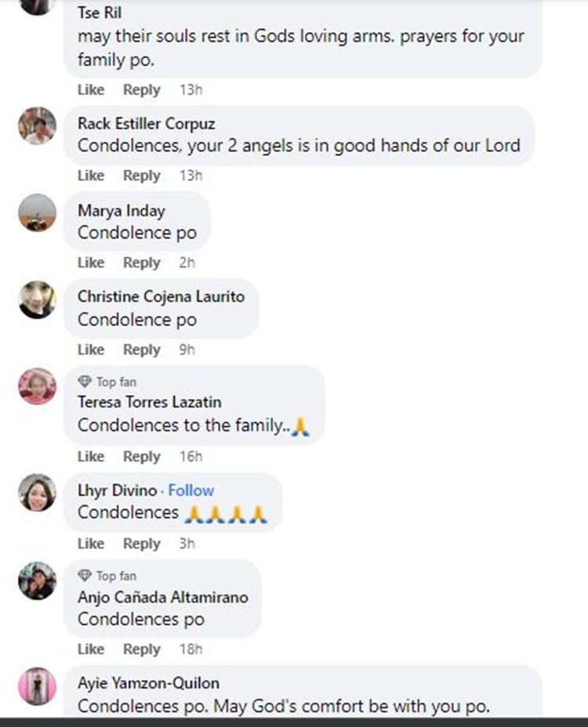Reply to Christine Cojena Laurito's comment

(x=142, y=350)
